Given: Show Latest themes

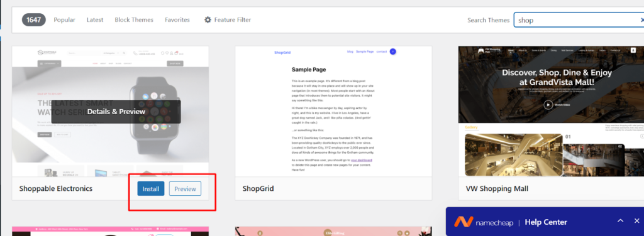Looking at the screenshot, I should coord(95,19).
